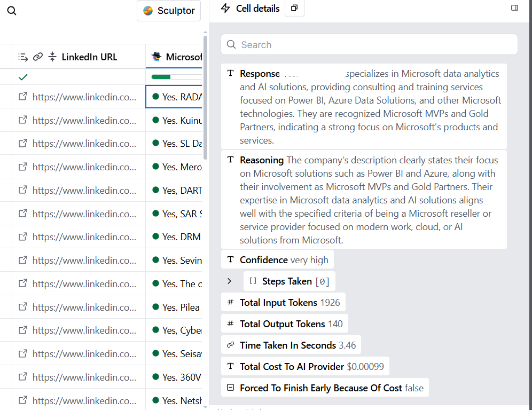This screenshot has height=410, width=532.
Task: Select the 'Yes, SAR' cell
Action: (x=174, y=214)
